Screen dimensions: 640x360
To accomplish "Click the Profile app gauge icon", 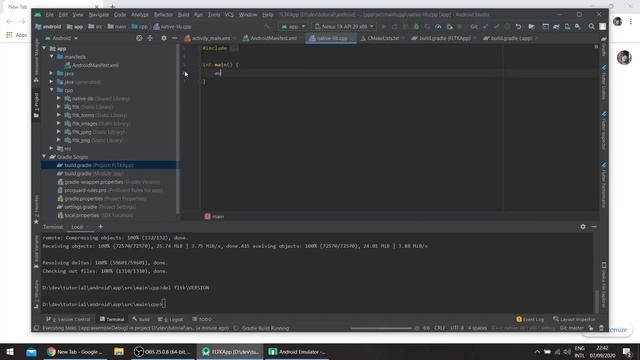I will (438, 27).
